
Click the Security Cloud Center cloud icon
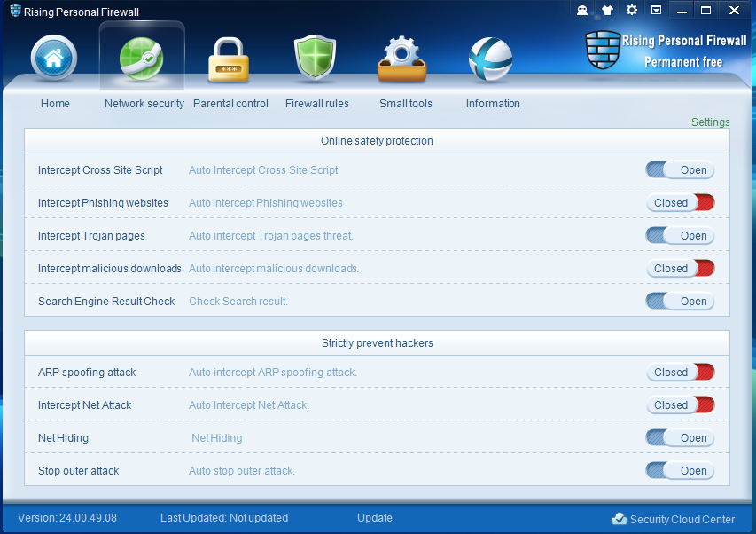[x=620, y=519]
